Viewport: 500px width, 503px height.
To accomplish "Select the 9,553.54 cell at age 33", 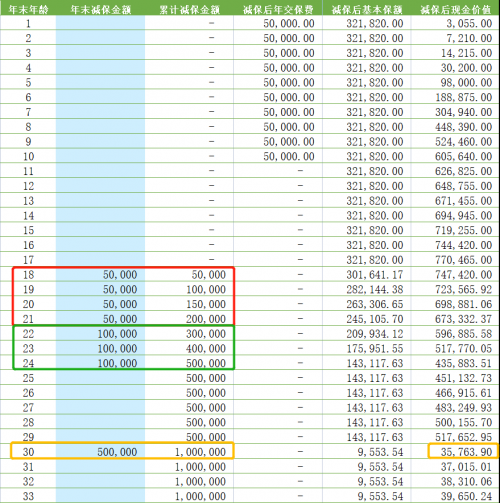I will pos(367,496).
